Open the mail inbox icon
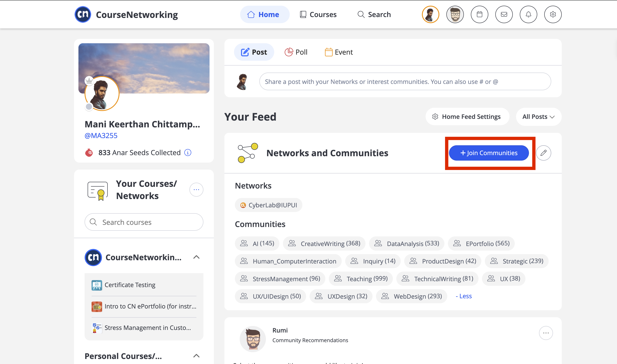Screen dimensions: 617x364 (x=504, y=14)
